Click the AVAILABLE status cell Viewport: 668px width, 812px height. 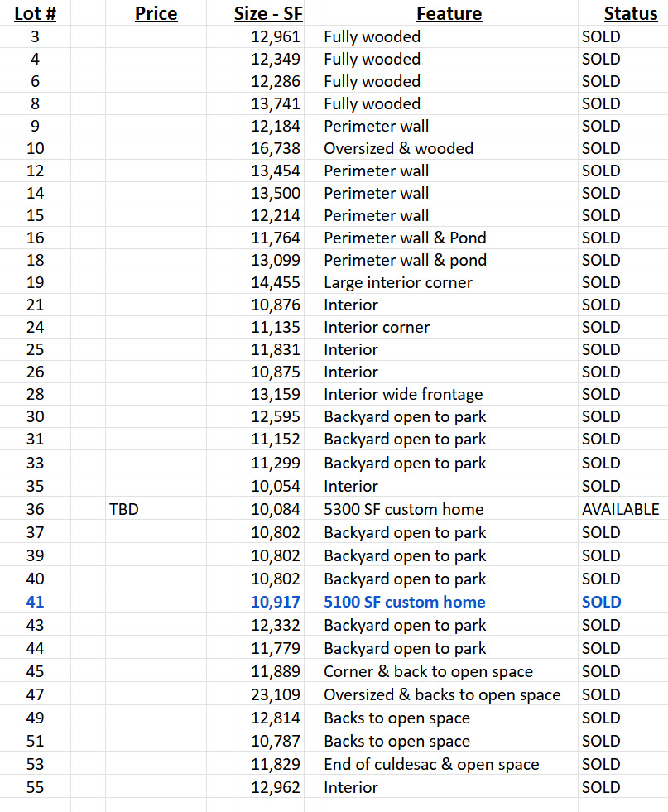(620, 509)
